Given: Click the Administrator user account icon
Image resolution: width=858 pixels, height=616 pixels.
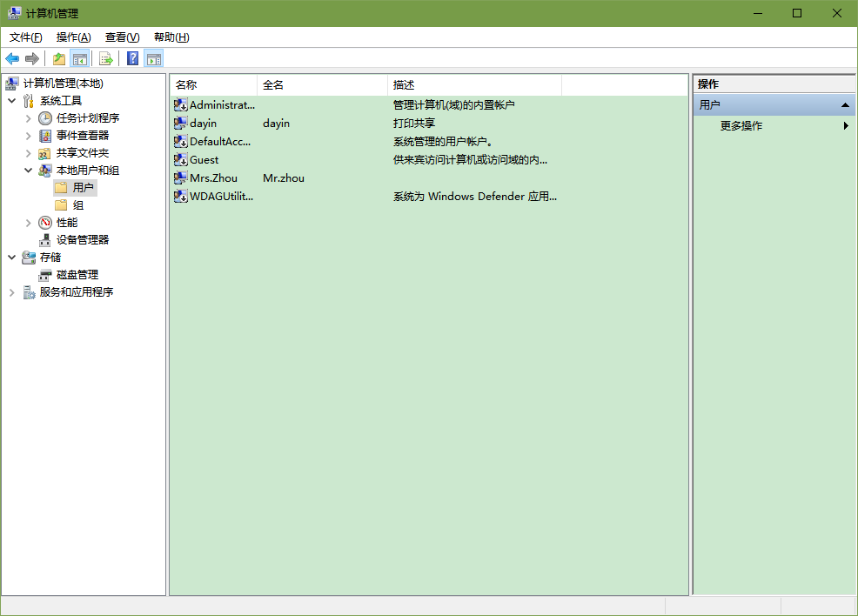Looking at the screenshot, I should [181, 104].
